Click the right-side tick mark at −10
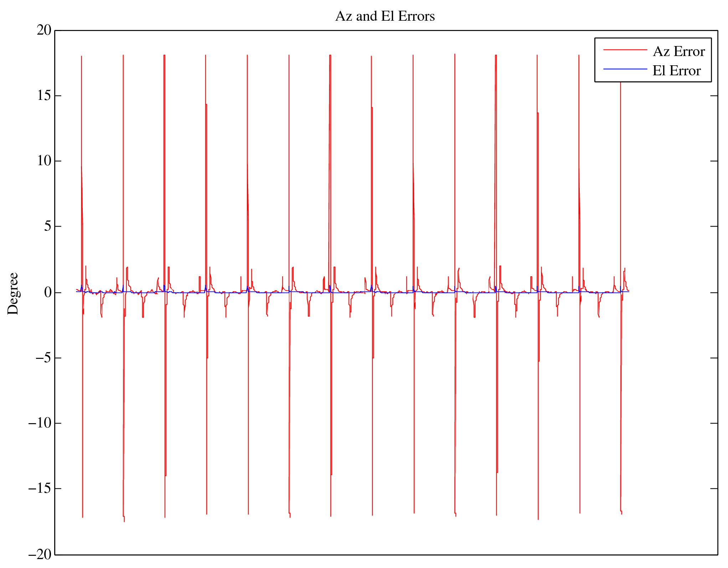This screenshot has width=728, height=568. [x=714, y=423]
